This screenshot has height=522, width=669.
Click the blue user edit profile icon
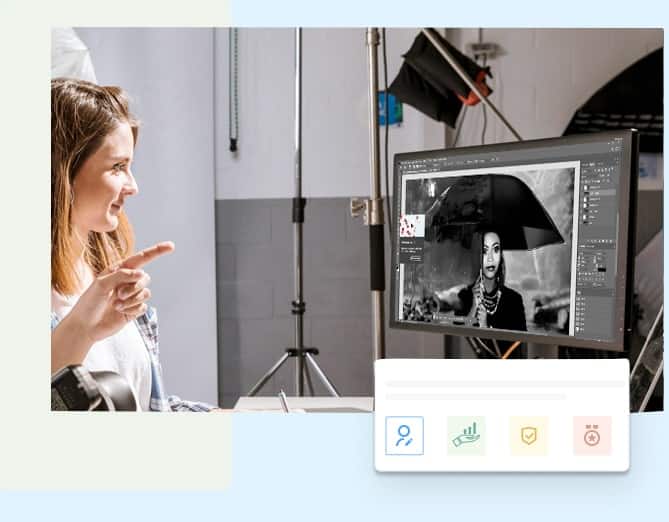404,436
